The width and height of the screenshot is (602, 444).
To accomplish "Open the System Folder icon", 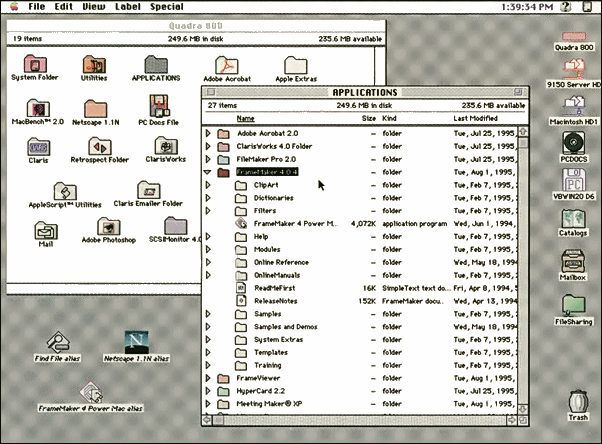I will 35,64.
